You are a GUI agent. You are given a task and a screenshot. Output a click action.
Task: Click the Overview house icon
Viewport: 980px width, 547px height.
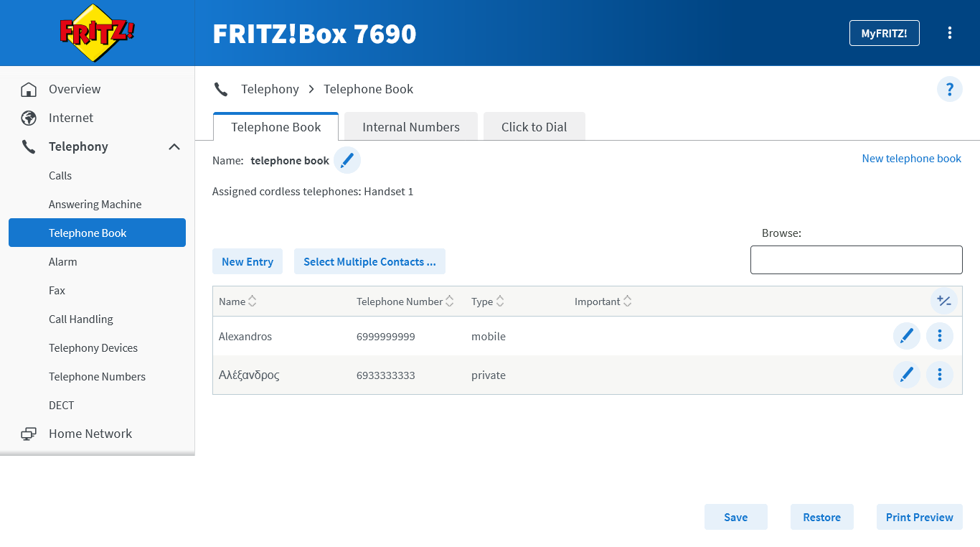(29, 89)
